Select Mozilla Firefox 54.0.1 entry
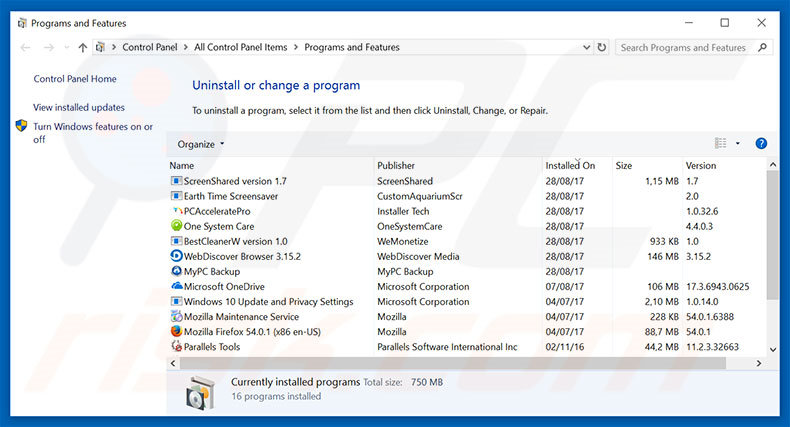This screenshot has height=427, width=790. coord(252,332)
